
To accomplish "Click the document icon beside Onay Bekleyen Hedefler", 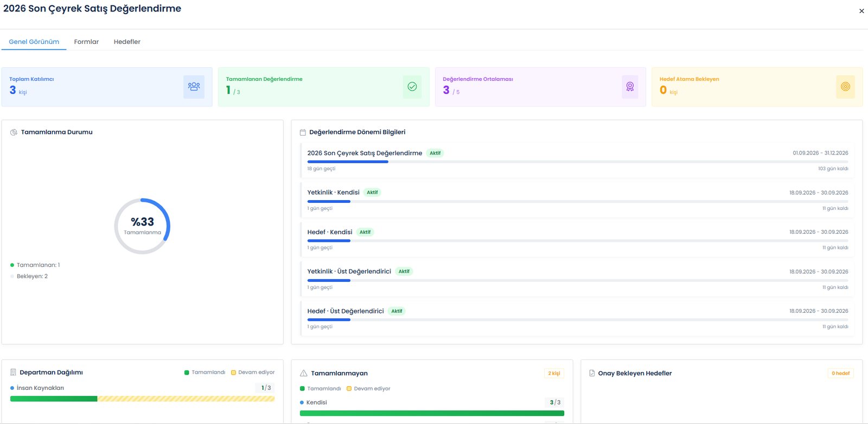I will 592,373.
